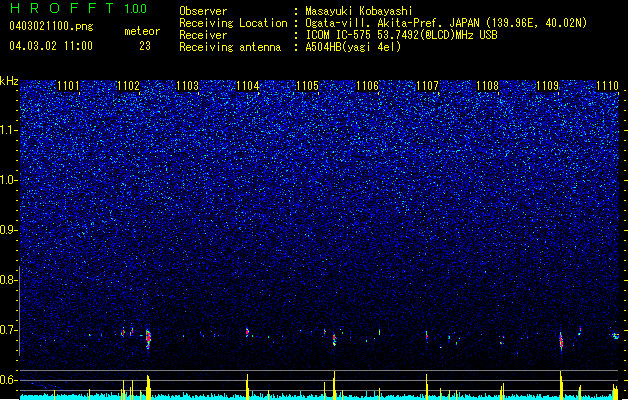The height and width of the screenshot is (400, 629).
Task: Click the 1107 time marker
Action: [x=428, y=86]
